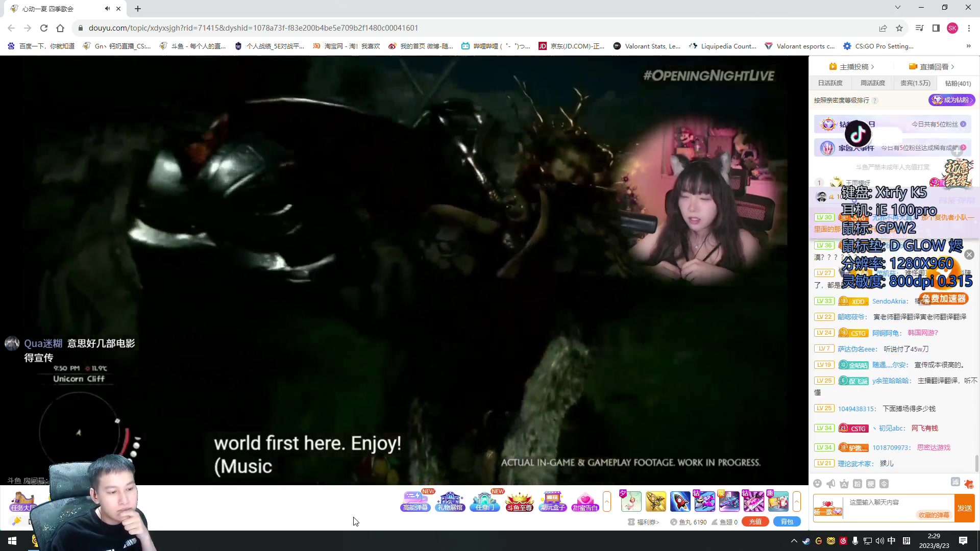Open the notification center in taskbar
The height and width of the screenshot is (551, 980).
point(963,541)
